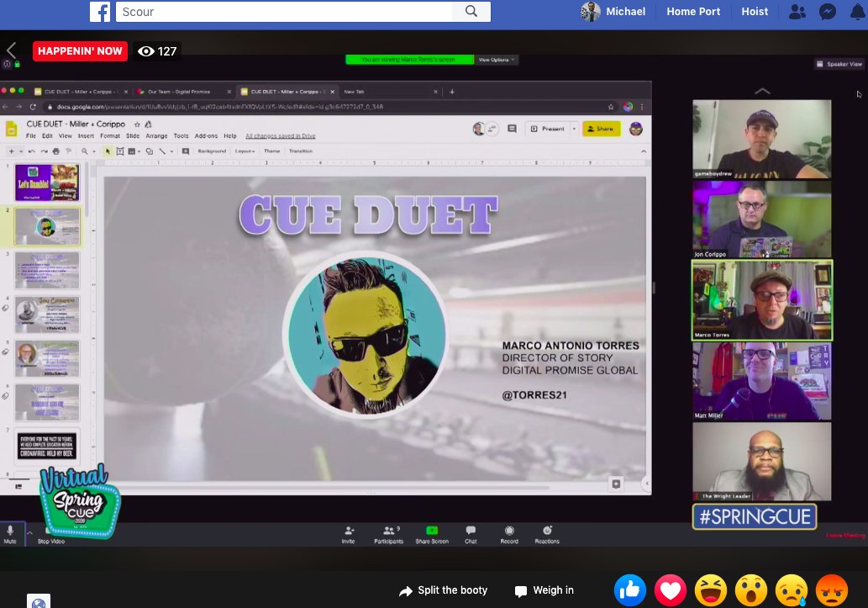Open the Zoom Chat icon
The height and width of the screenshot is (608, 868).
pyautogui.click(x=471, y=531)
